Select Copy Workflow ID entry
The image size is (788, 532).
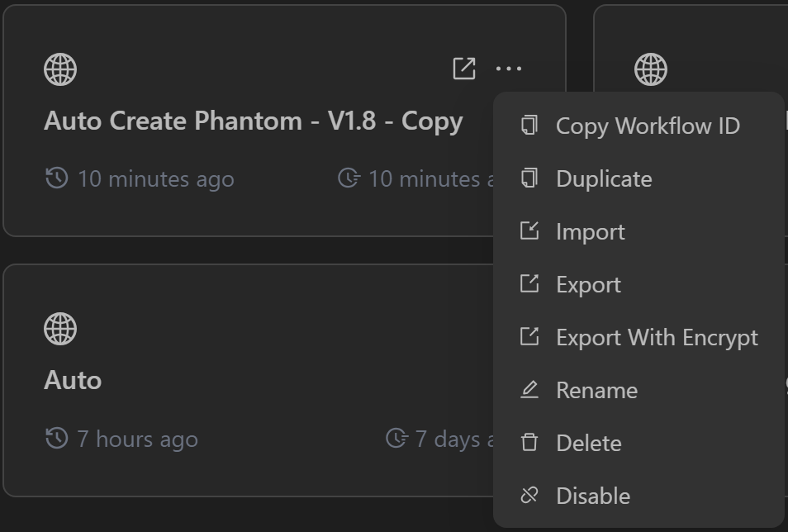click(648, 126)
